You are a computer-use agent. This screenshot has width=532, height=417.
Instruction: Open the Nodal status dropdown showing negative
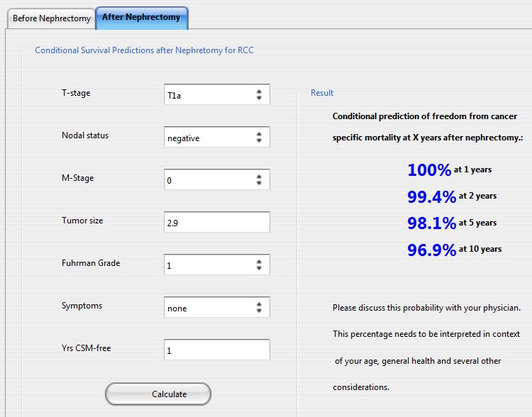[x=217, y=137]
